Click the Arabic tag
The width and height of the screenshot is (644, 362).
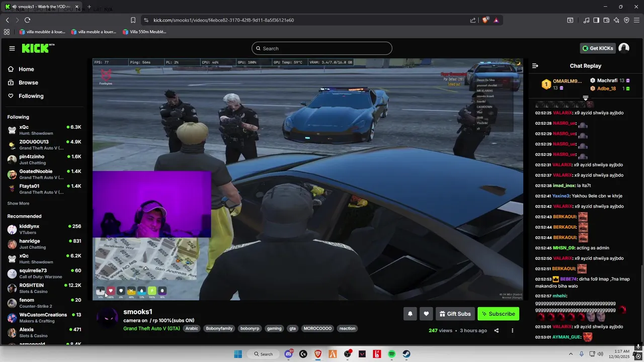click(x=192, y=328)
